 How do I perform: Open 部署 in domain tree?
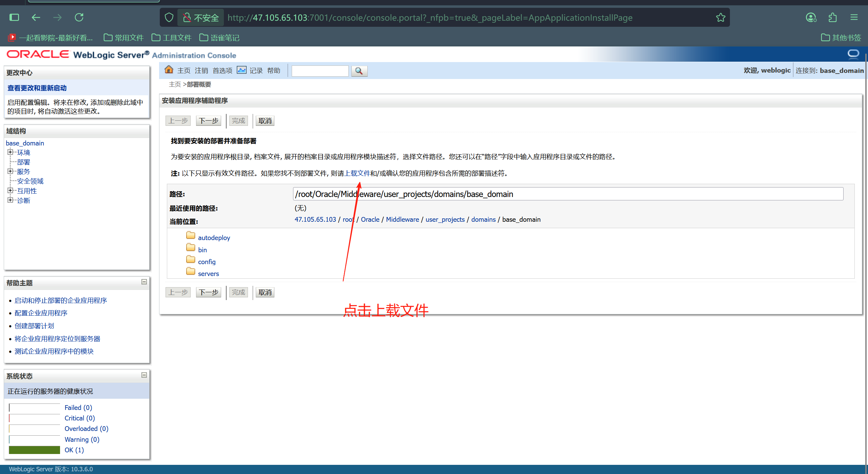coord(23,162)
